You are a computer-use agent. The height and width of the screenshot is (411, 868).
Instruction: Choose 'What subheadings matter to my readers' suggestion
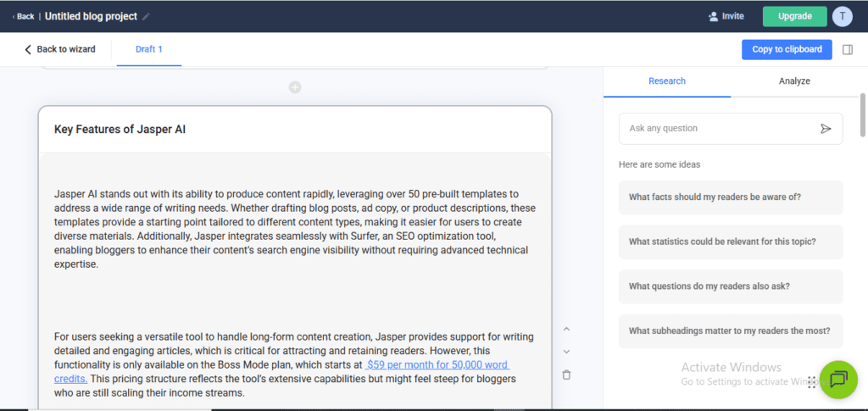pyautogui.click(x=731, y=331)
